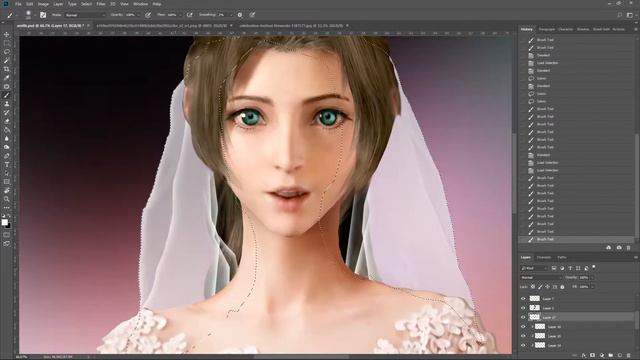This screenshot has width=640, height=360.
Task: Click the zoom percentage field in status bar
Action: [x=21, y=357]
